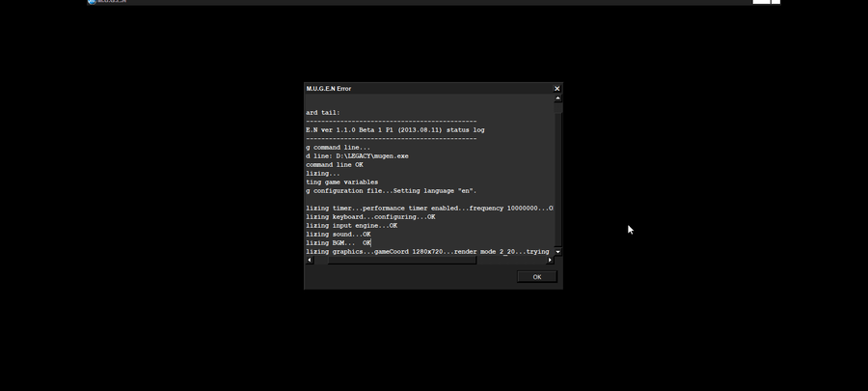The image size is (868, 391).
Task: Click the 'BGM... OK' line
Action: pos(339,243)
